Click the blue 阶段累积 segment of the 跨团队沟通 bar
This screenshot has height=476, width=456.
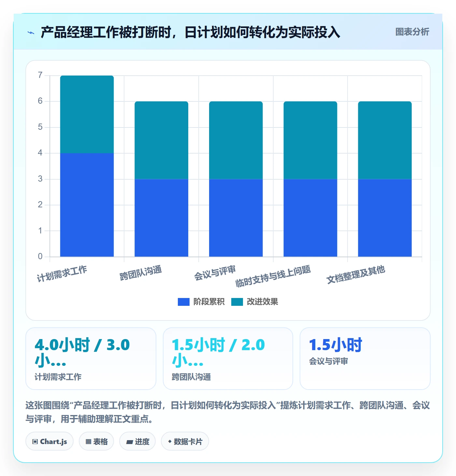coord(162,218)
